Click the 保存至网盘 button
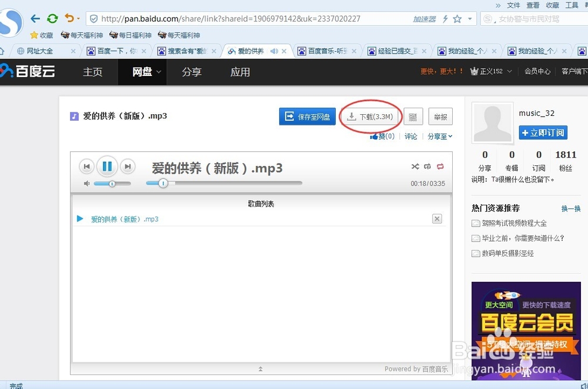 (307, 117)
